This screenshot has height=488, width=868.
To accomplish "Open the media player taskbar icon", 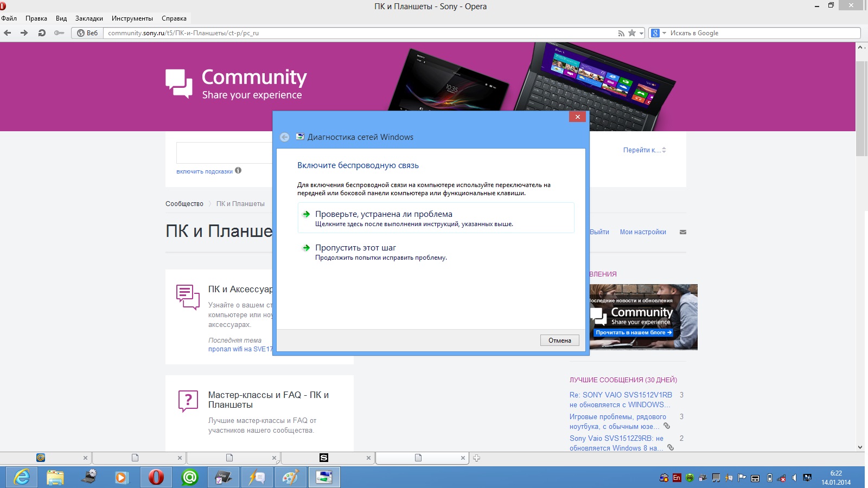I will tap(122, 477).
